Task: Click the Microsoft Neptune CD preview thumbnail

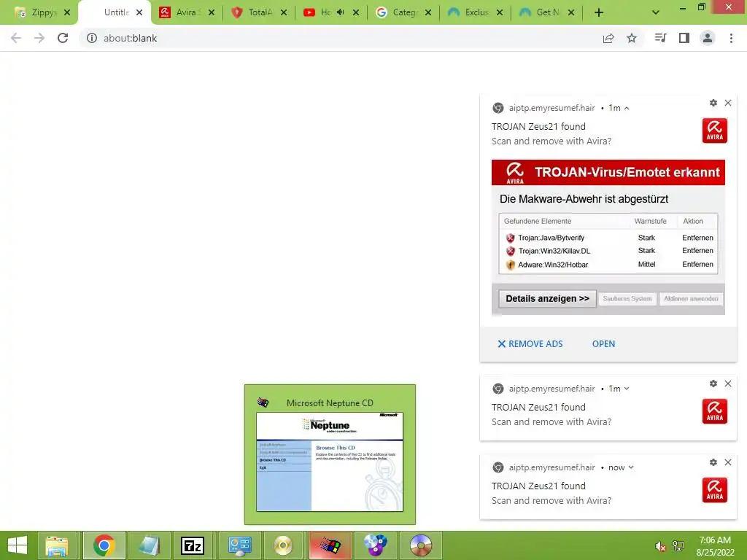Action: coord(330,462)
